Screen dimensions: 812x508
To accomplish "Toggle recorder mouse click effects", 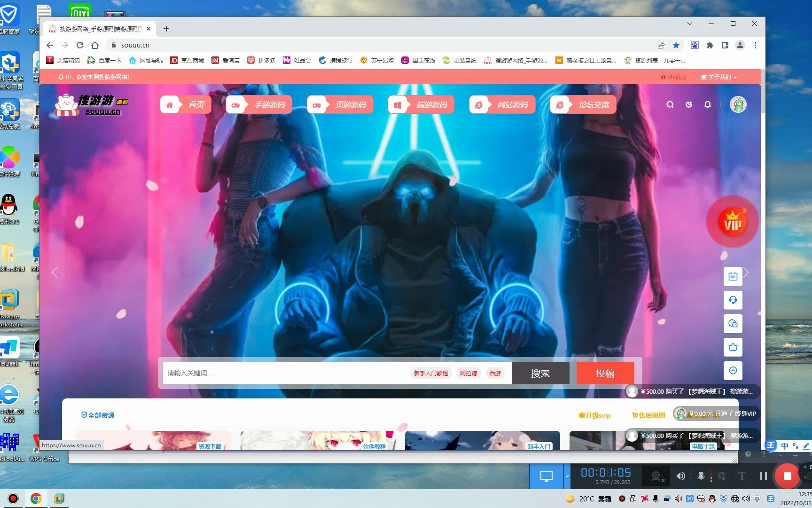I will (x=722, y=476).
